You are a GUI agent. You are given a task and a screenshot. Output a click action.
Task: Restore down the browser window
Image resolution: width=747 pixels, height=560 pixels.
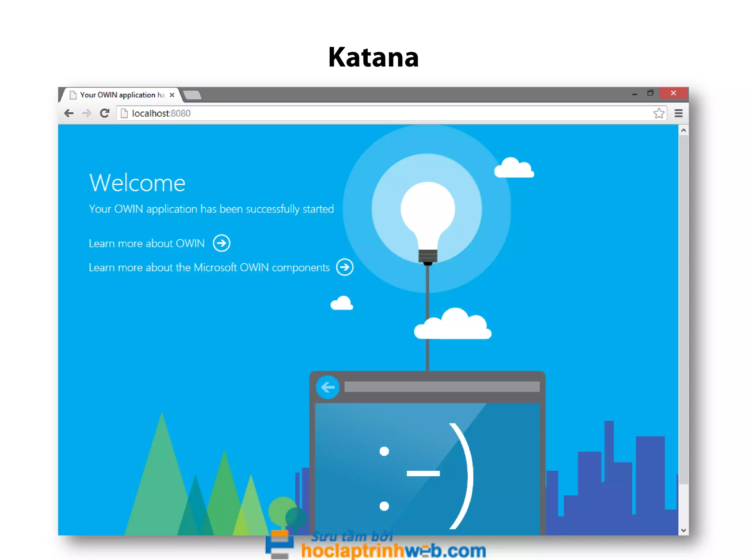click(650, 93)
